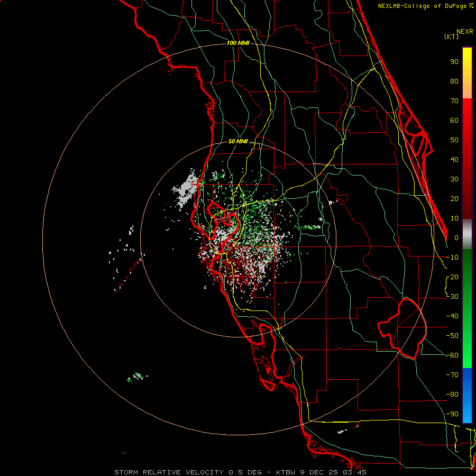This screenshot has width=476, height=476.
Task: Click the 70 value on the velocity scale
Action: (x=454, y=101)
